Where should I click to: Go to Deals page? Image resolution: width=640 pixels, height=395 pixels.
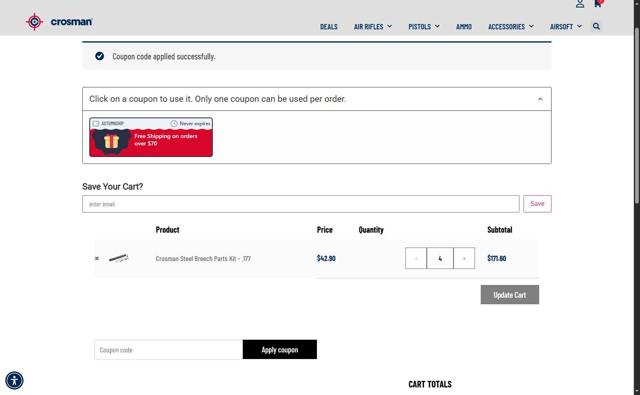329,27
